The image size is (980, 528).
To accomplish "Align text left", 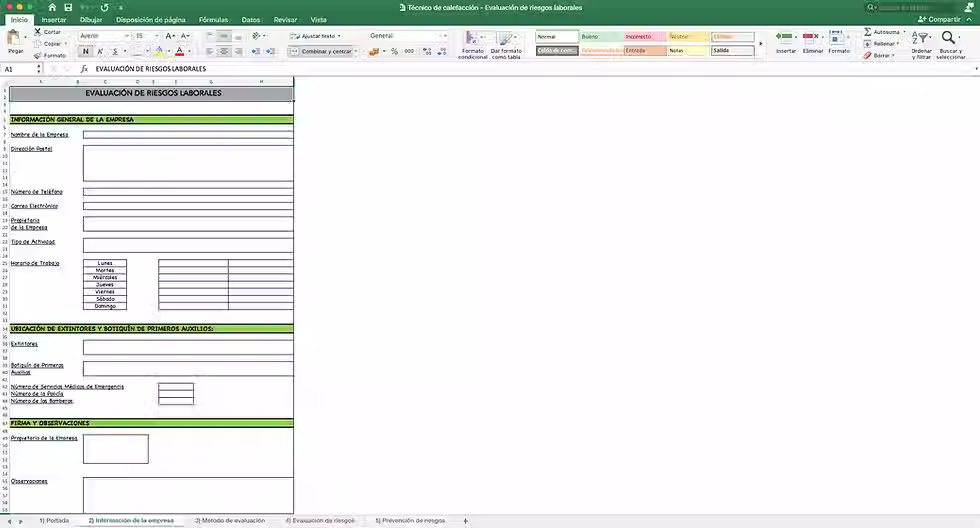I will pyautogui.click(x=209, y=51).
